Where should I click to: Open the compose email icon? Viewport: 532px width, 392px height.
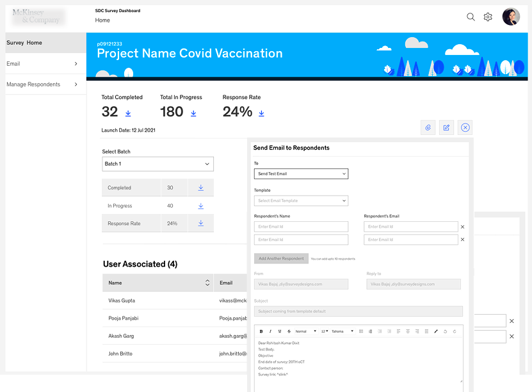(446, 127)
